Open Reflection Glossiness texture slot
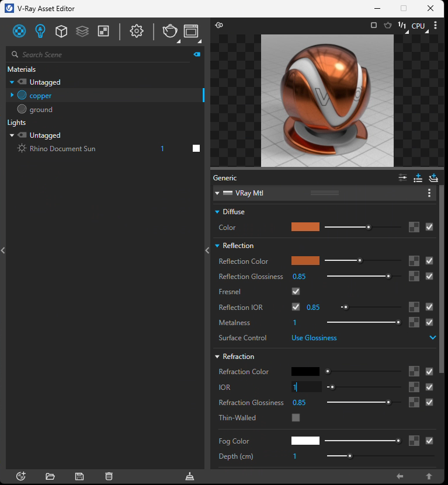Image resolution: width=448 pixels, height=485 pixels. click(414, 276)
